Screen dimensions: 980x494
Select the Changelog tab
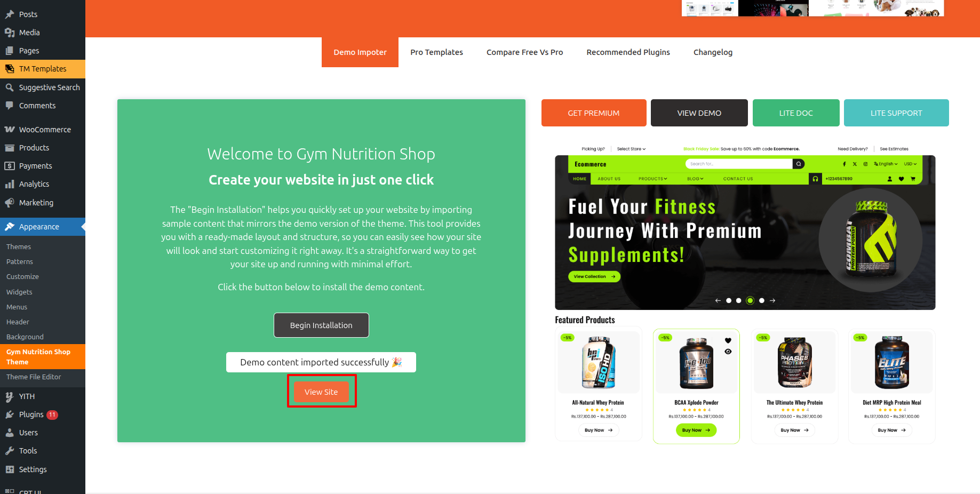(713, 52)
